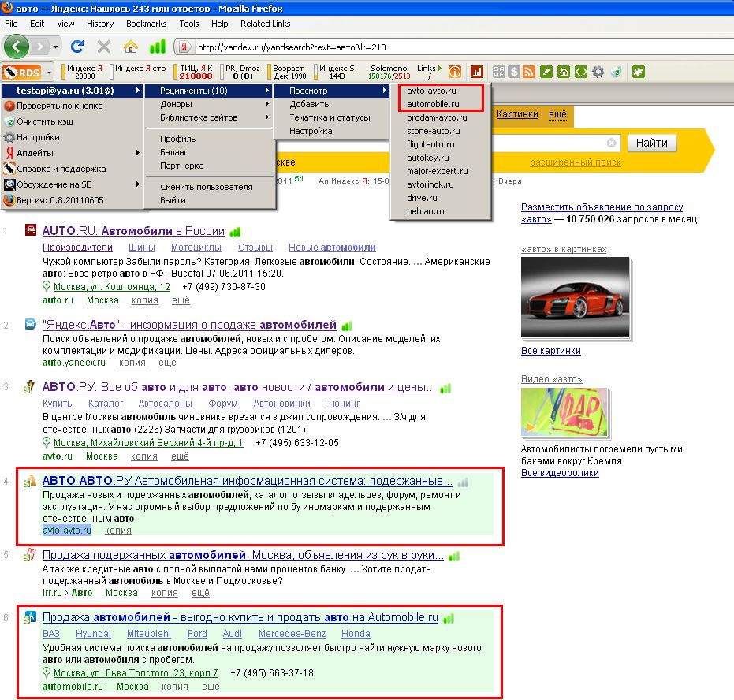Click the RDS bar logo button
Viewport: 734px width, 700px height.
pyautogui.click(x=22, y=72)
